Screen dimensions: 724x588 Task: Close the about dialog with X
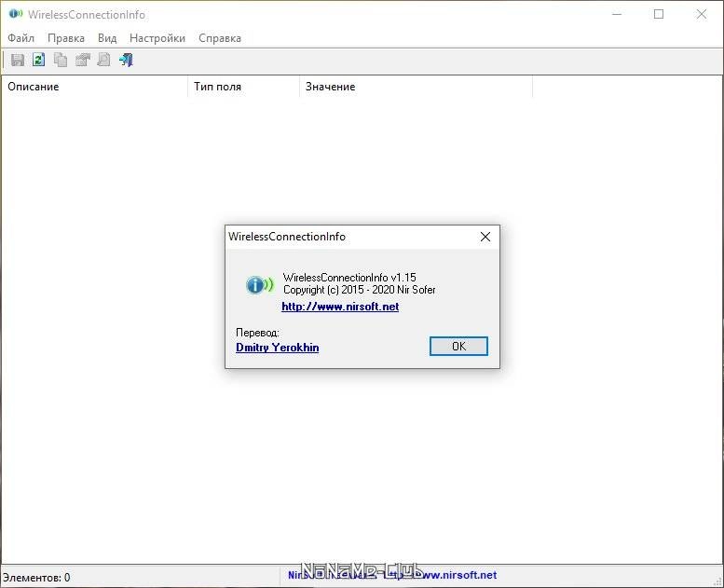click(x=485, y=237)
